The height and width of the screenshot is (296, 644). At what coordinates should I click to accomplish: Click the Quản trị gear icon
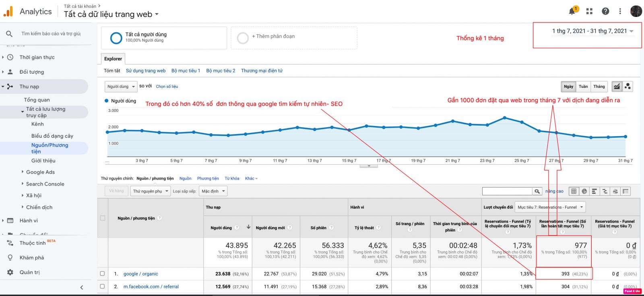[x=10, y=272]
